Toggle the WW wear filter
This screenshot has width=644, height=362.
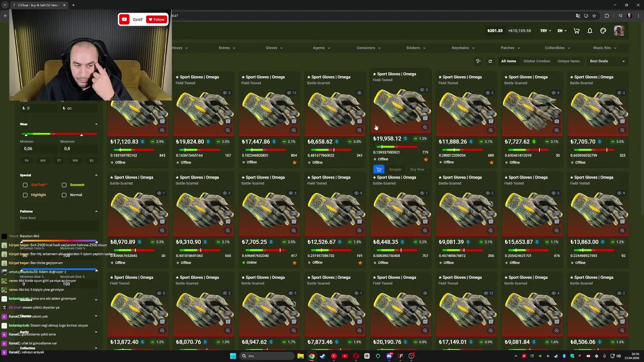[x=75, y=160]
